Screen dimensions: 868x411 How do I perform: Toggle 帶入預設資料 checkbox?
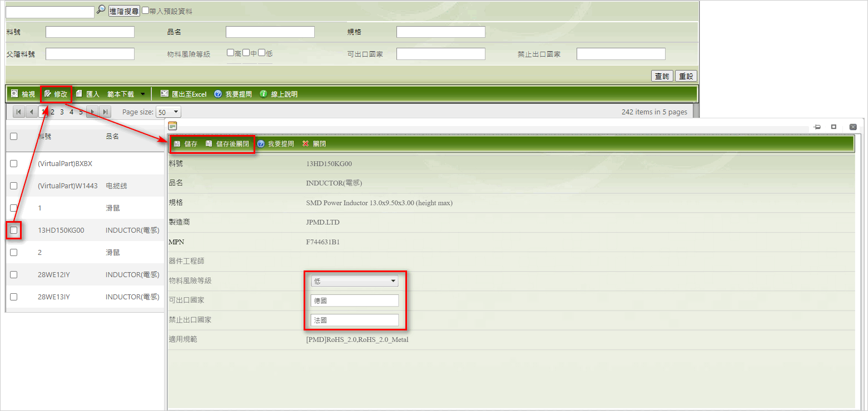(x=146, y=10)
